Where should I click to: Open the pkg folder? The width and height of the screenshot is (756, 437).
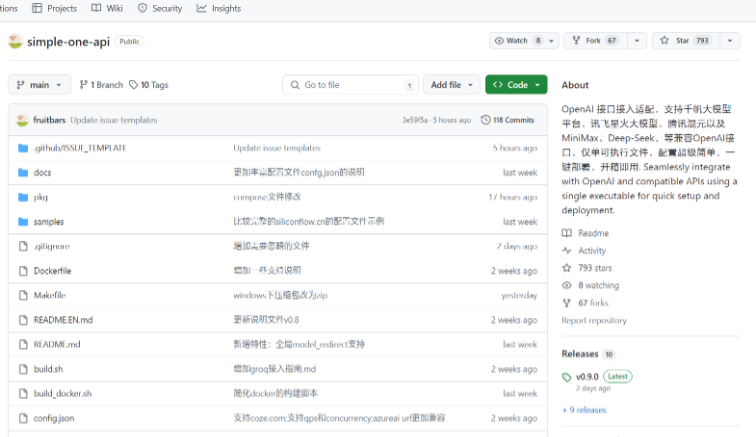point(40,197)
